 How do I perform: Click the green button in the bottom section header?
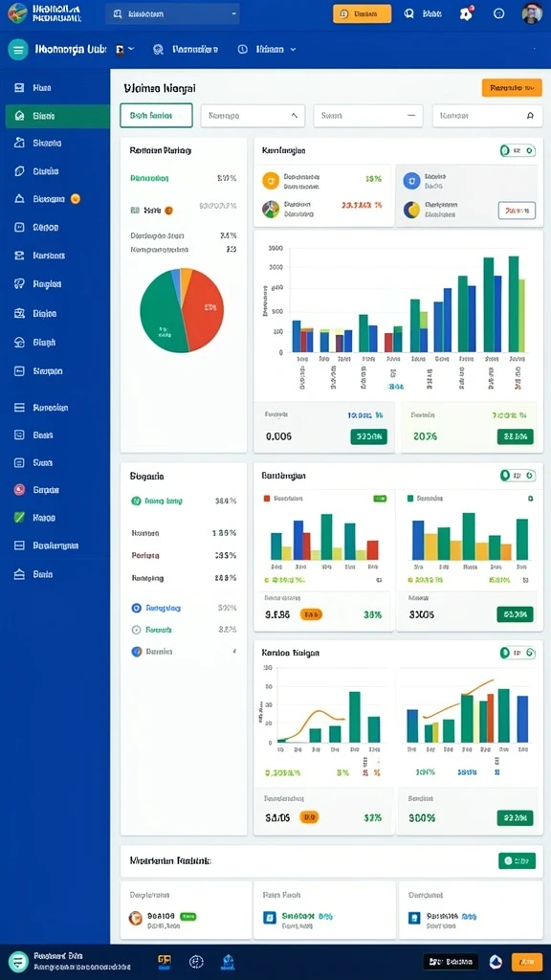(517, 860)
